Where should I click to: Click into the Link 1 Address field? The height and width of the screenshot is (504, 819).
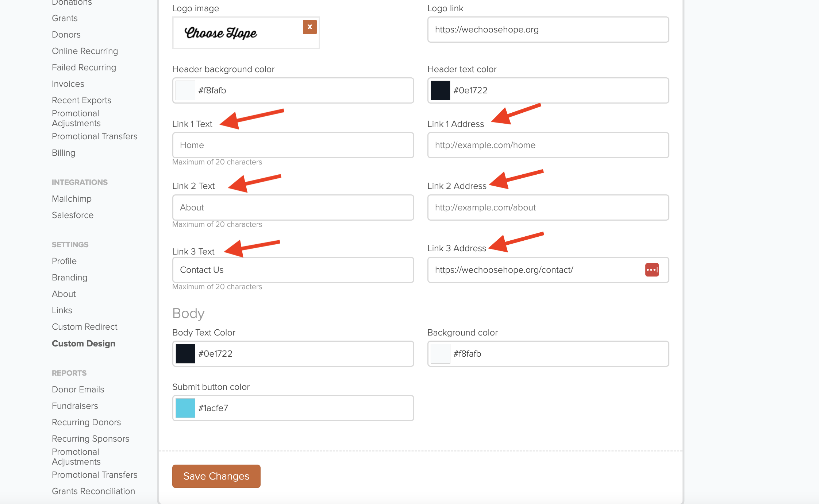tap(548, 145)
